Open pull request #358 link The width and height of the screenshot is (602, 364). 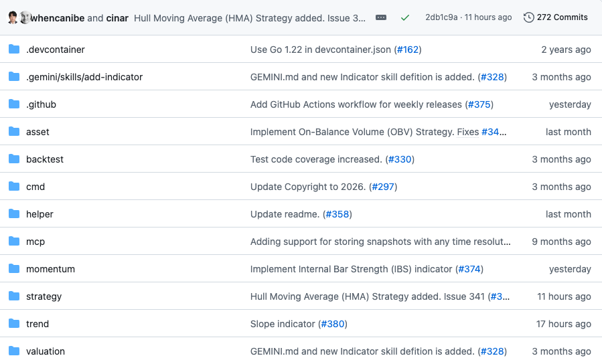pos(337,214)
